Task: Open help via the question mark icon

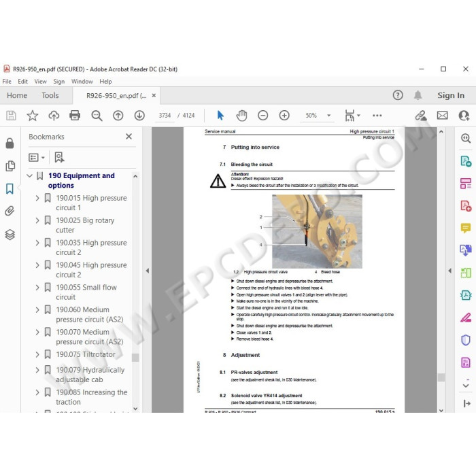Action: (x=398, y=95)
